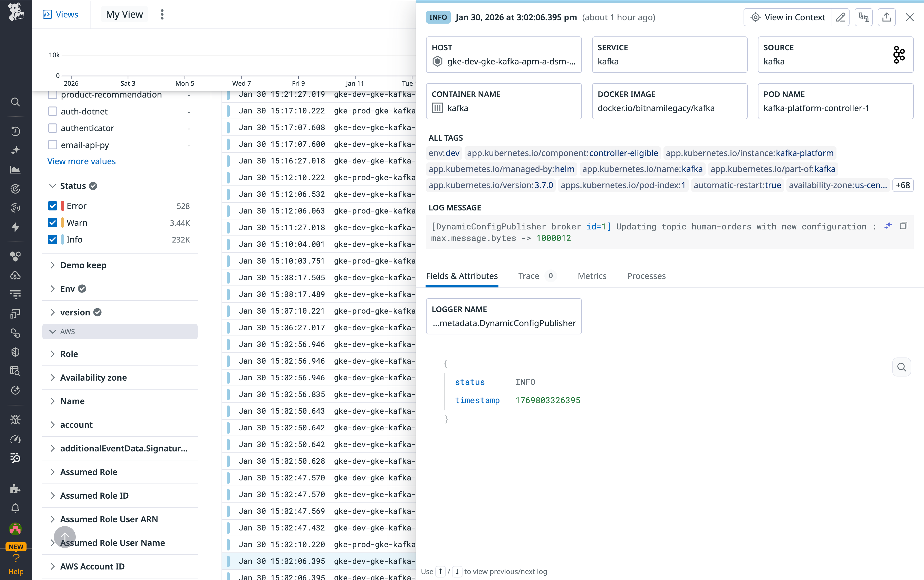
Task: Expand the AWS Account ID facet
Action: tap(53, 566)
